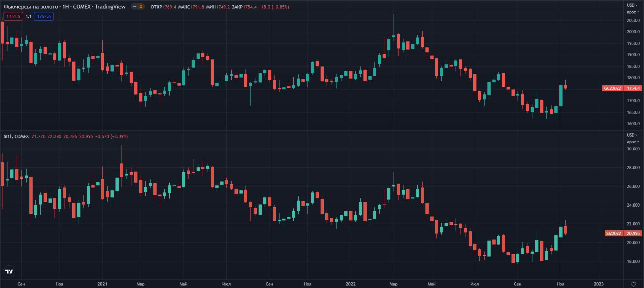Click the 2050.0 price scale label
This screenshot has height=288, width=644.
(633, 21)
